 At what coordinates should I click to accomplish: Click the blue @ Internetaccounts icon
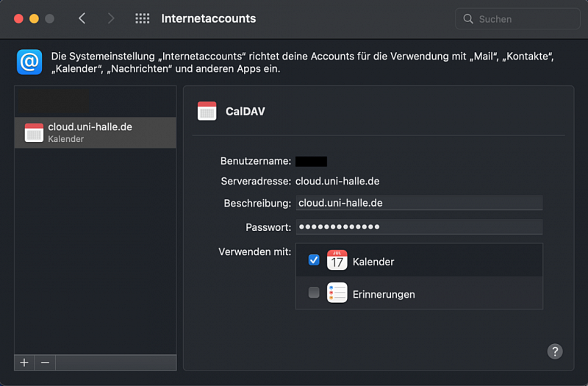pyautogui.click(x=29, y=62)
